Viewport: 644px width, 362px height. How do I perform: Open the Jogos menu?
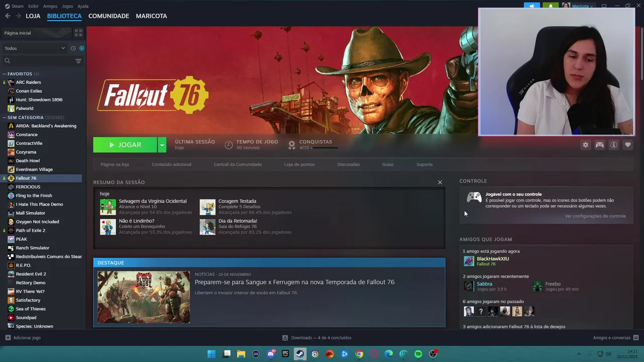click(67, 6)
